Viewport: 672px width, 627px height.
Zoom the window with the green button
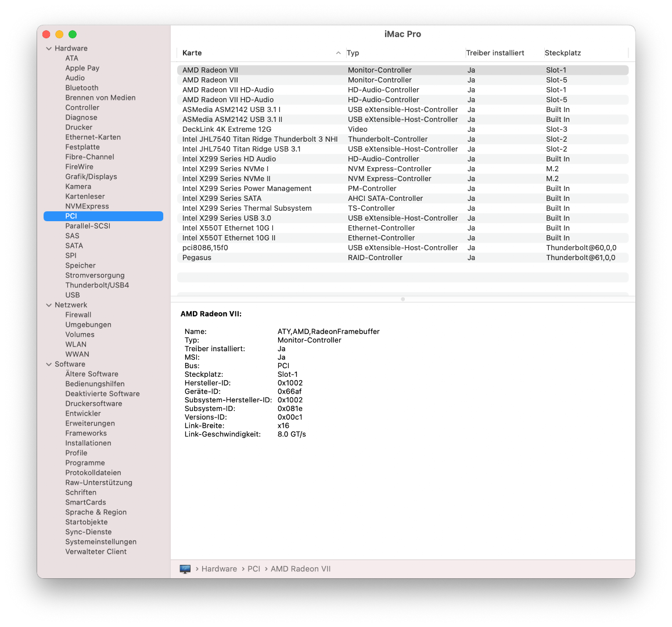pyautogui.click(x=73, y=34)
